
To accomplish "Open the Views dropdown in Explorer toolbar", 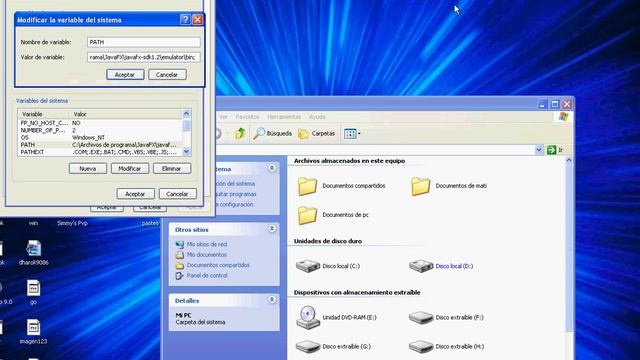I will pyautogui.click(x=352, y=133).
